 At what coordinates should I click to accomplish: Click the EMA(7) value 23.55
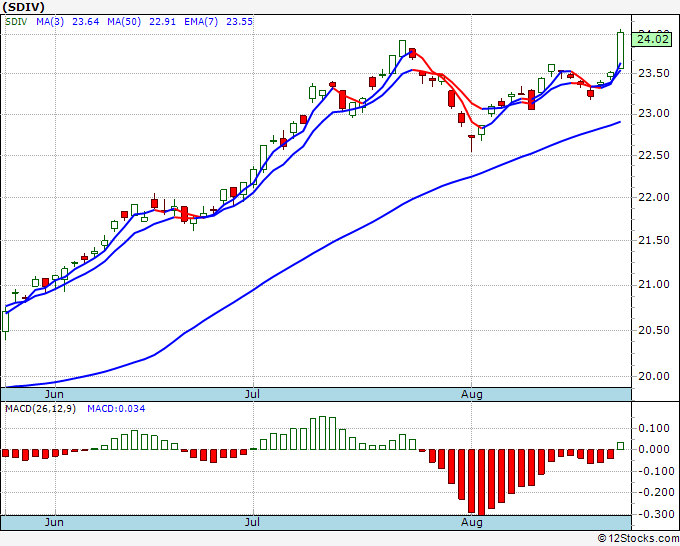239,21
